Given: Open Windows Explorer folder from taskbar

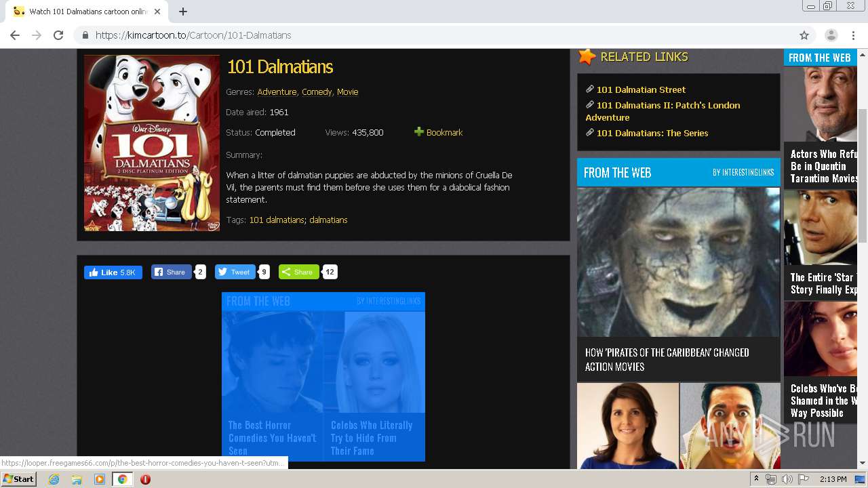Looking at the screenshot, I should (77, 479).
